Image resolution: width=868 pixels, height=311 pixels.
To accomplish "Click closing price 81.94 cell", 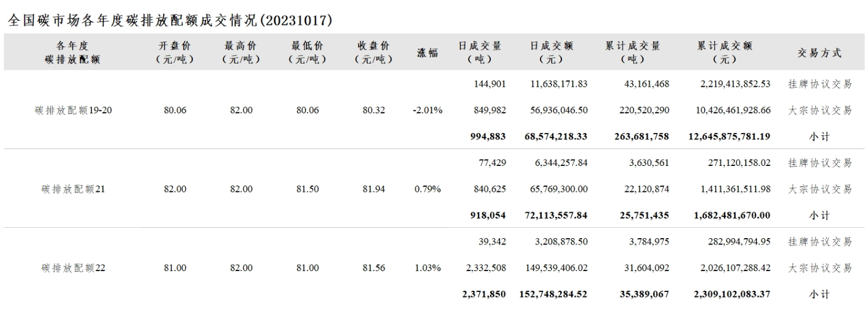I will [374, 188].
